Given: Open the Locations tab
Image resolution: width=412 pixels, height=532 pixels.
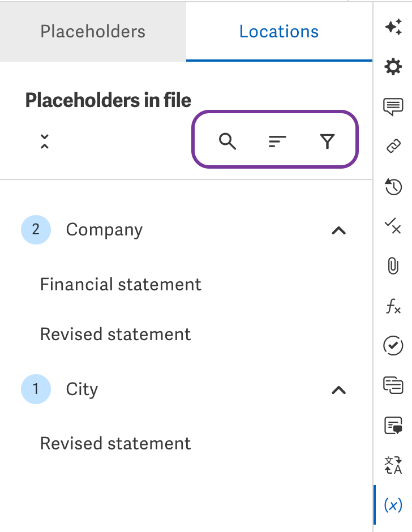Looking at the screenshot, I should (278, 32).
